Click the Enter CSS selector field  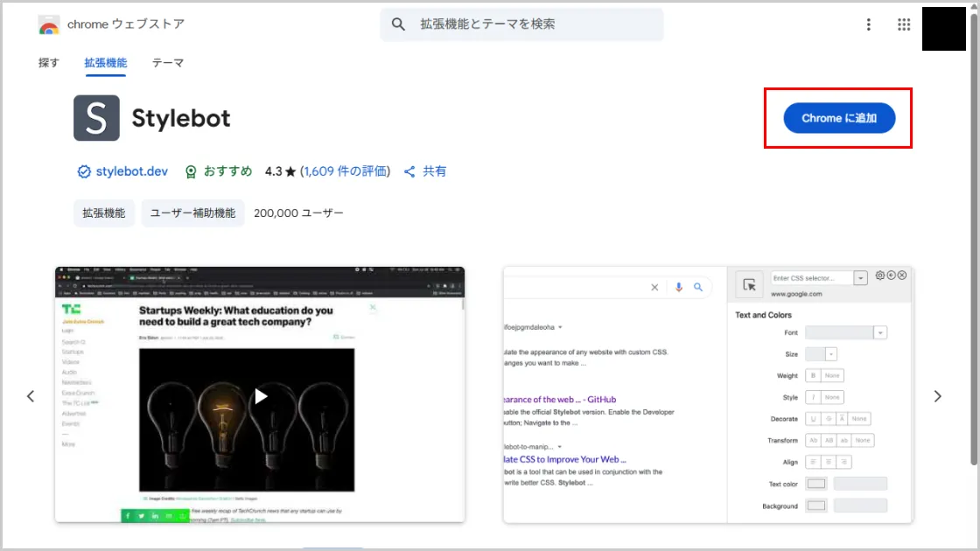[x=811, y=278]
